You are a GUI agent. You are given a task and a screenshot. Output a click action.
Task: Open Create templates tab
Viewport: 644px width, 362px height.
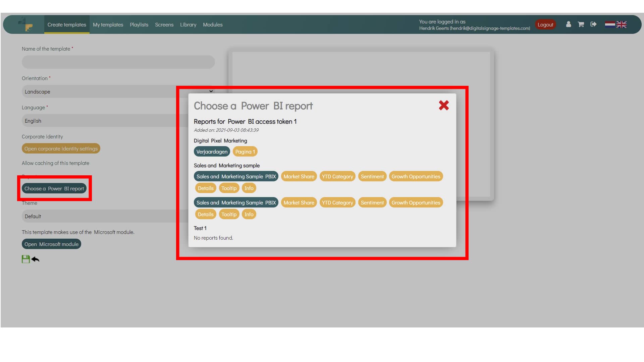(67, 24)
